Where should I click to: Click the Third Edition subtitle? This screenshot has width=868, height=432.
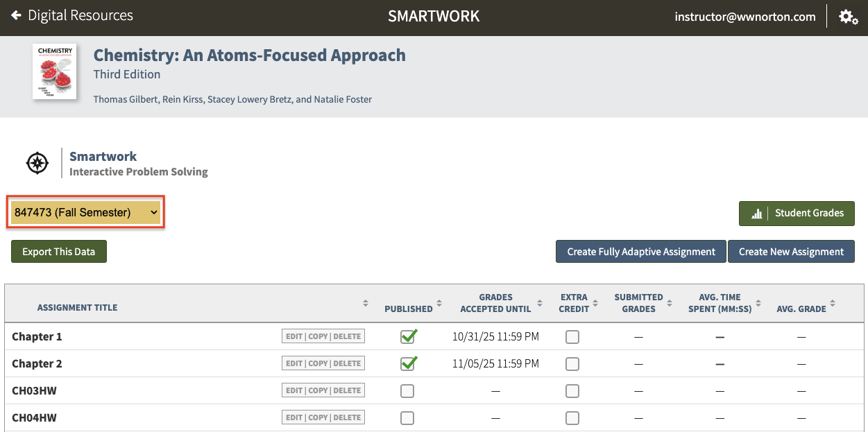(127, 74)
